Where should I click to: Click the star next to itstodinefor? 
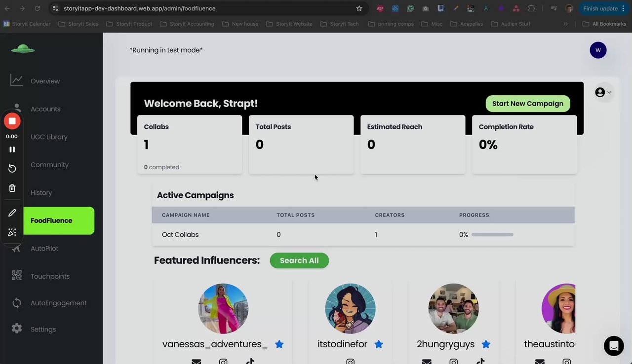pos(379,344)
